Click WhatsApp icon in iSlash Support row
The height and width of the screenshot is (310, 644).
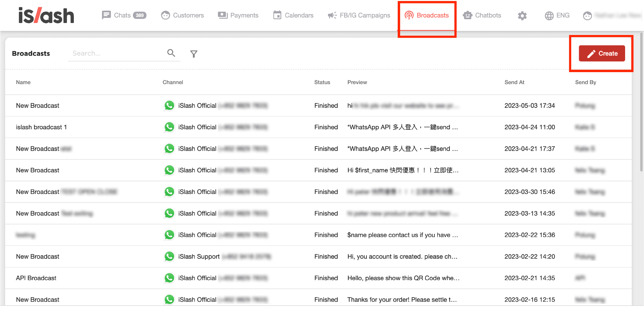[169, 256]
